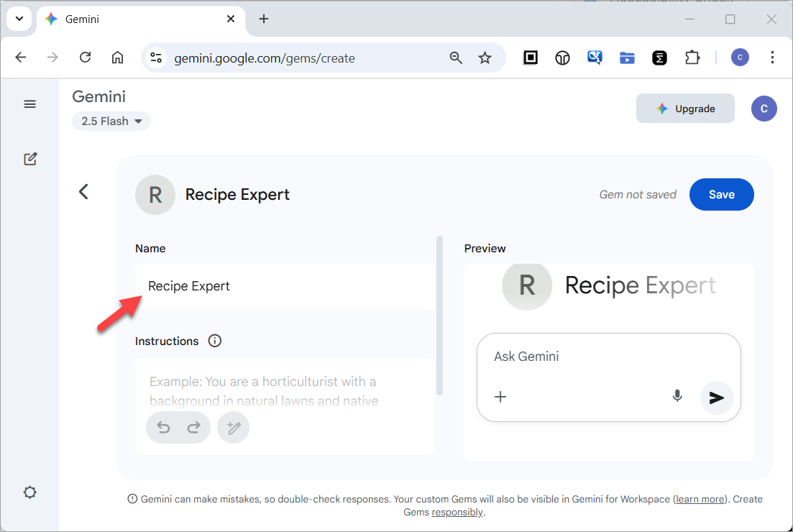Open the learn more link

tap(700, 499)
